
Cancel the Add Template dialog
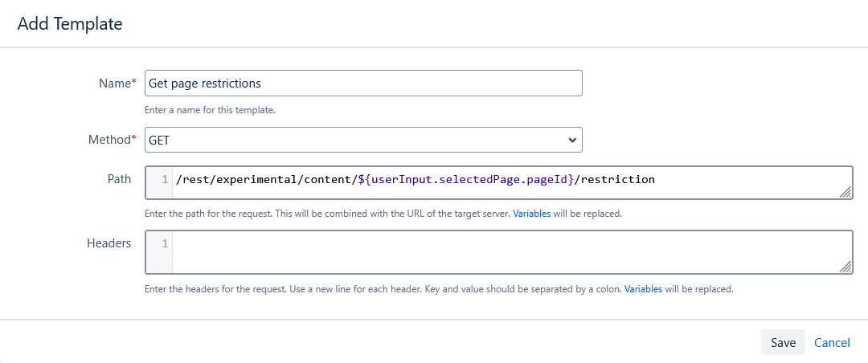[832, 343]
